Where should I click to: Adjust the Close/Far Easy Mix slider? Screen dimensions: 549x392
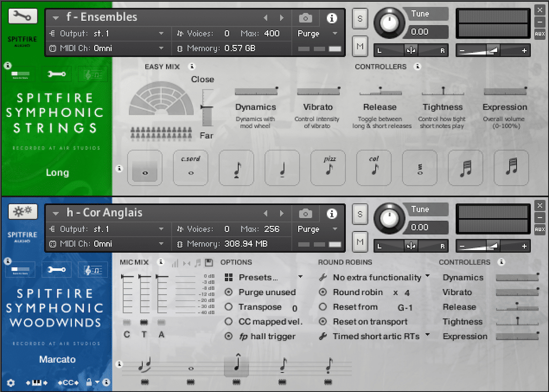[207, 107]
